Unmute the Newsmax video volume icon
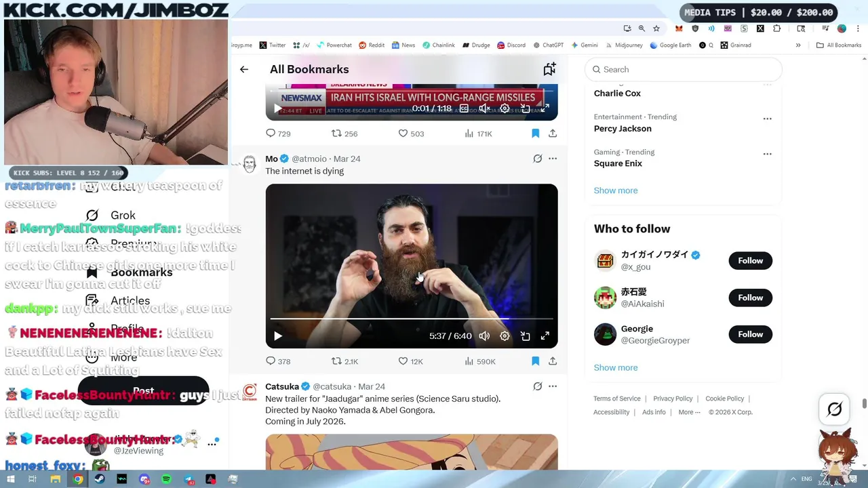 click(x=484, y=108)
